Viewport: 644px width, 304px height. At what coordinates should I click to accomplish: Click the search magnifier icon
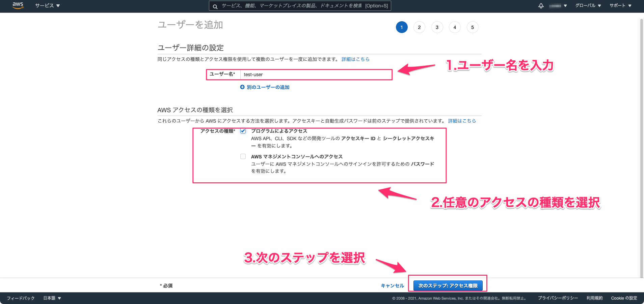click(x=215, y=6)
